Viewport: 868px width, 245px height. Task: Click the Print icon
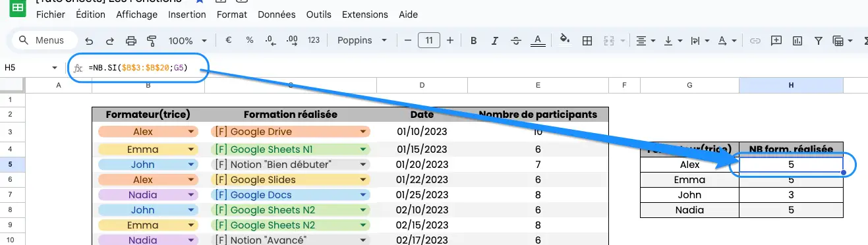point(130,41)
